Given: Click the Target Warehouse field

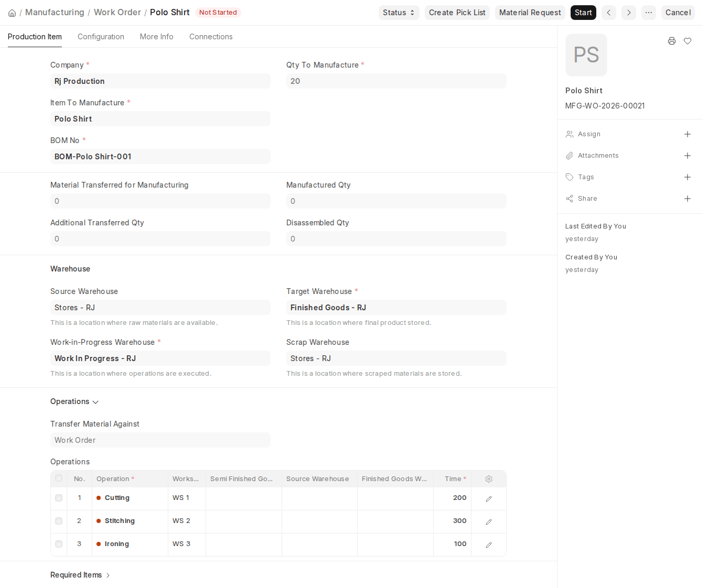Looking at the screenshot, I should (x=396, y=308).
